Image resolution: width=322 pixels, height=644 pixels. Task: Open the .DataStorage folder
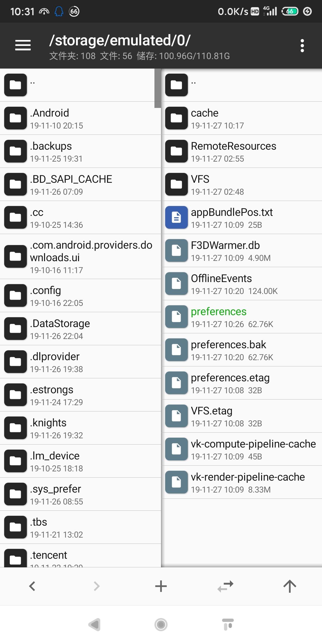click(x=80, y=329)
